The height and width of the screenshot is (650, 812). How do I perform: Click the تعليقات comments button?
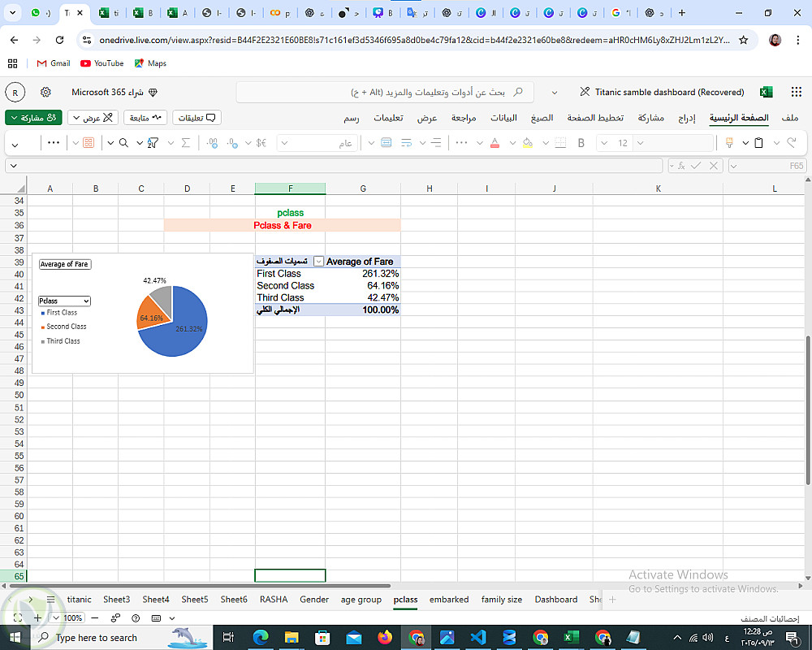click(x=197, y=118)
